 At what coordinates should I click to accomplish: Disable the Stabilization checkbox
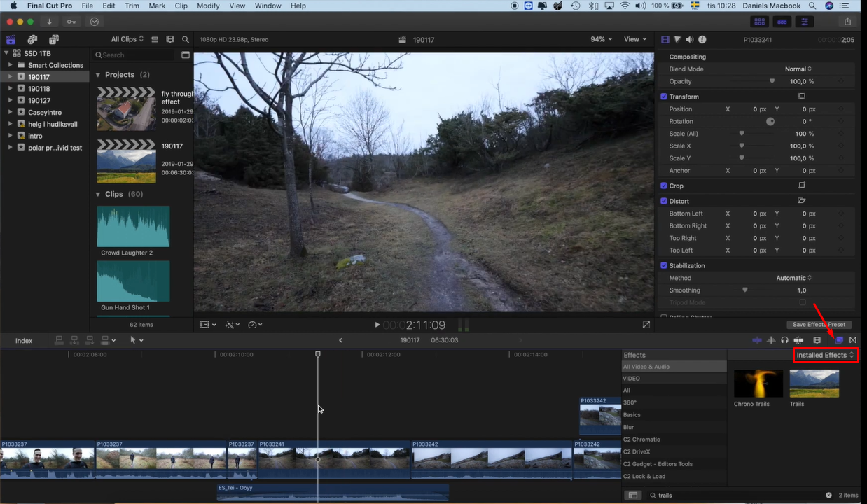tap(664, 265)
